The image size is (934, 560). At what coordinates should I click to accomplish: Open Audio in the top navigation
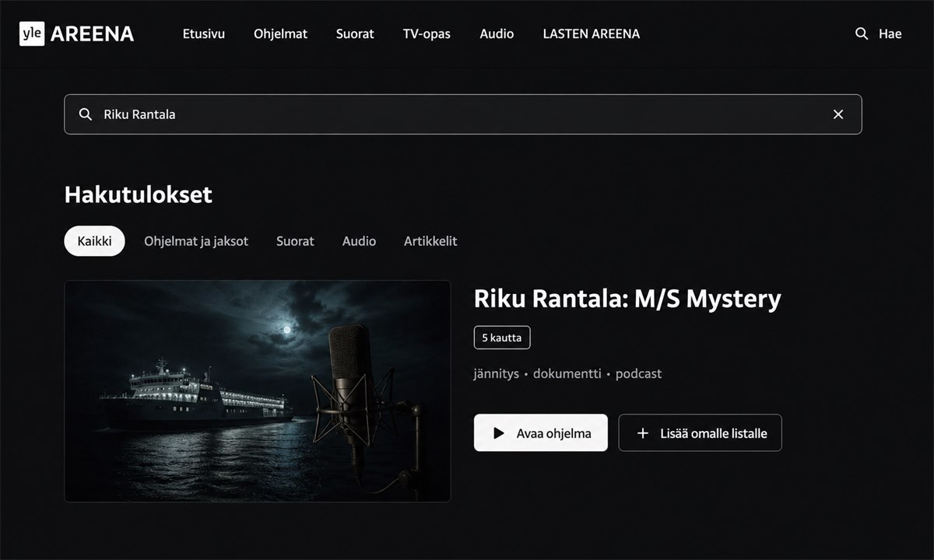497,33
